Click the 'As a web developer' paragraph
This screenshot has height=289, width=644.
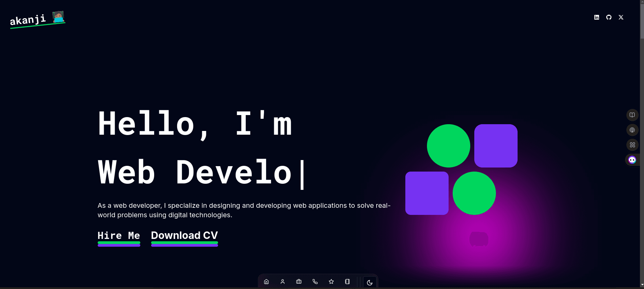point(244,210)
